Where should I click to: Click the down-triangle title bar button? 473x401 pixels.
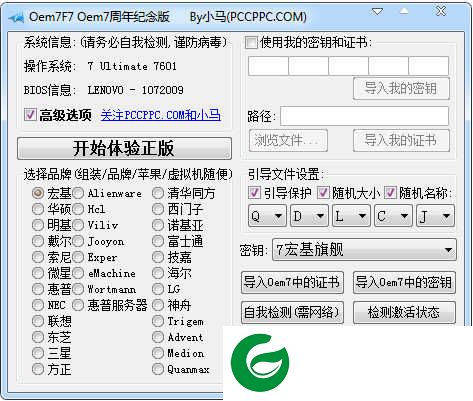(x=377, y=12)
